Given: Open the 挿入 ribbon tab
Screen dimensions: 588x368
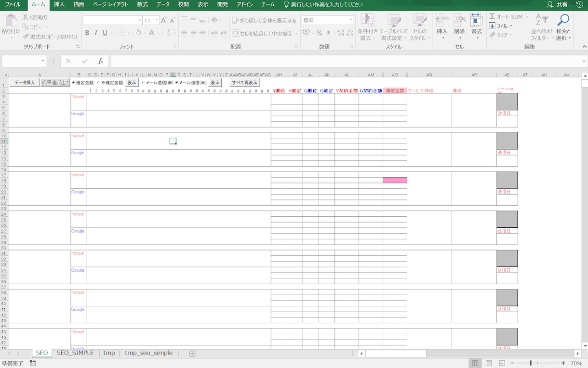Looking at the screenshot, I should (59, 4).
